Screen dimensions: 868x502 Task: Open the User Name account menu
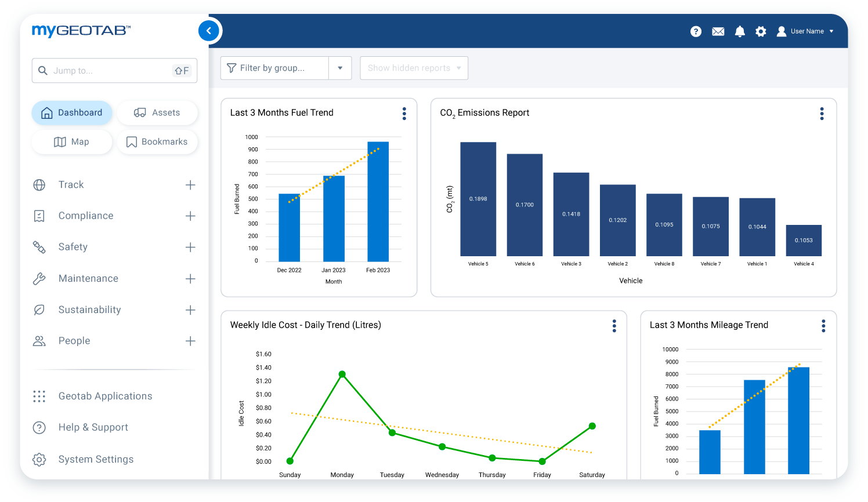point(806,31)
